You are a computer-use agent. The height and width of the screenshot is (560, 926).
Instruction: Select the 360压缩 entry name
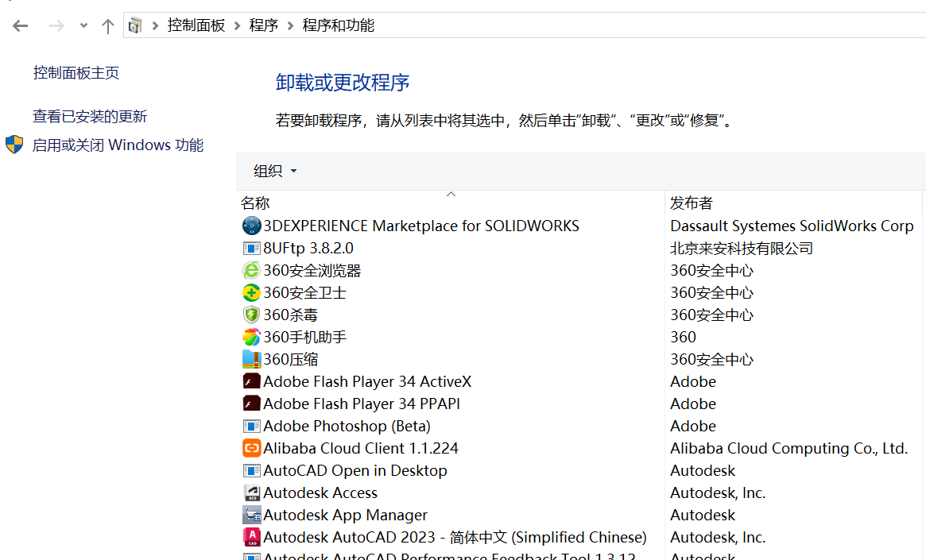click(x=291, y=359)
